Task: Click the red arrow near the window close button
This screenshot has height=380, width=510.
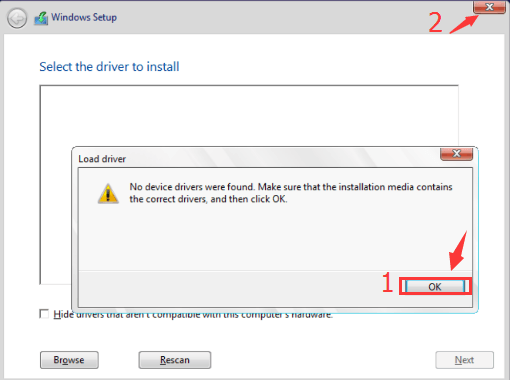Action: 464,24
